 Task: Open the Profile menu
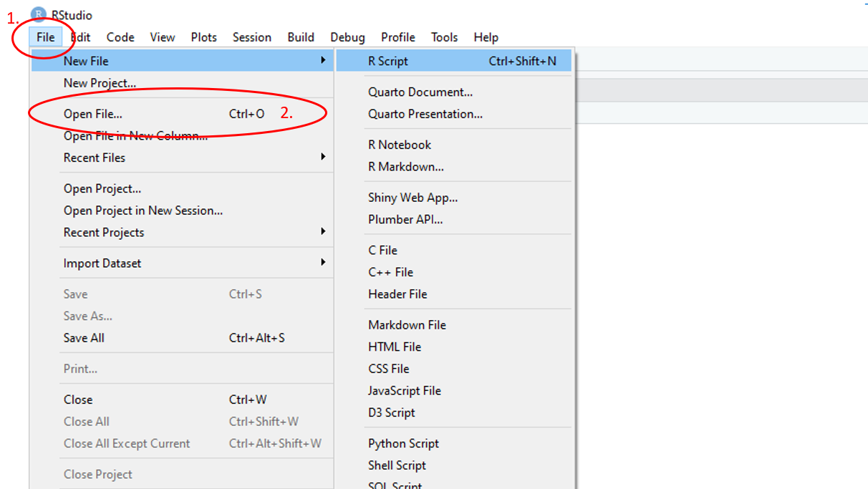398,37
